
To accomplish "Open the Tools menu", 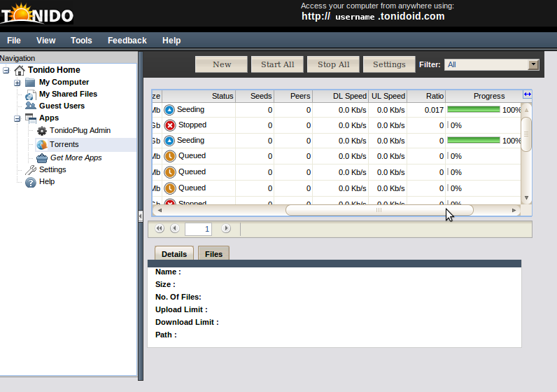I will point(81,41).
